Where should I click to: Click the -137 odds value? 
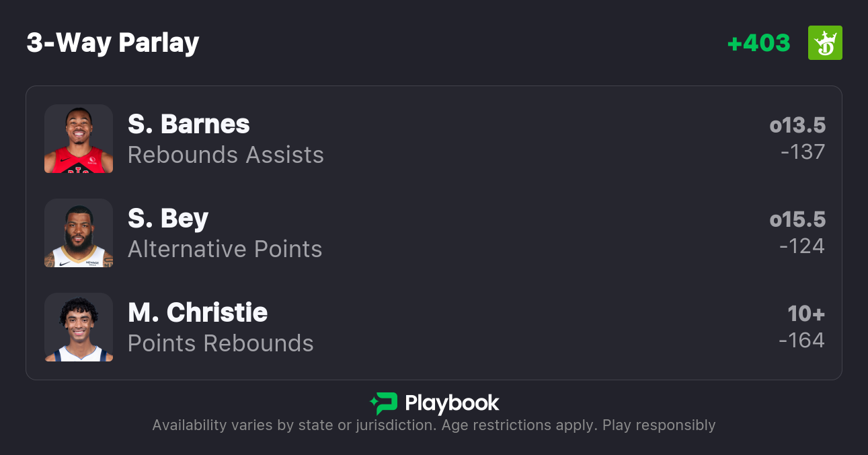tap(802, 152)
